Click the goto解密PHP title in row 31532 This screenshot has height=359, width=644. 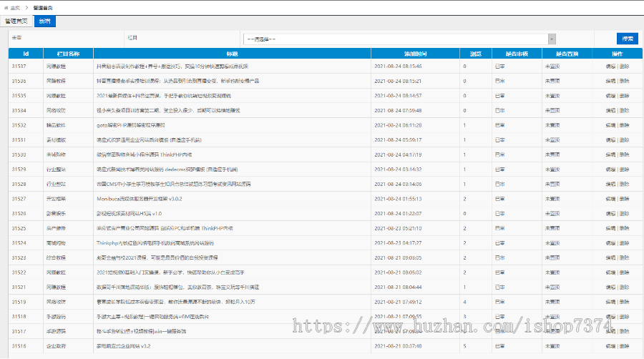[x=131, y=126]
